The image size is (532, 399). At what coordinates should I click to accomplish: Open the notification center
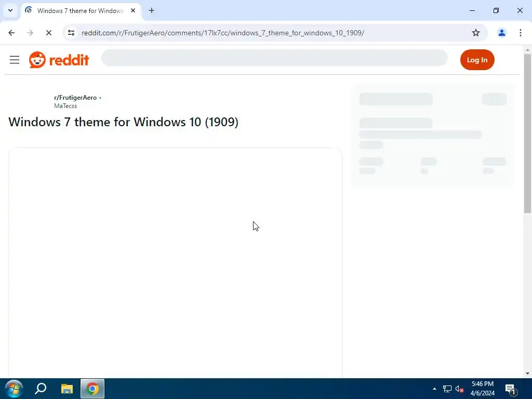click(x=511, y=389)
